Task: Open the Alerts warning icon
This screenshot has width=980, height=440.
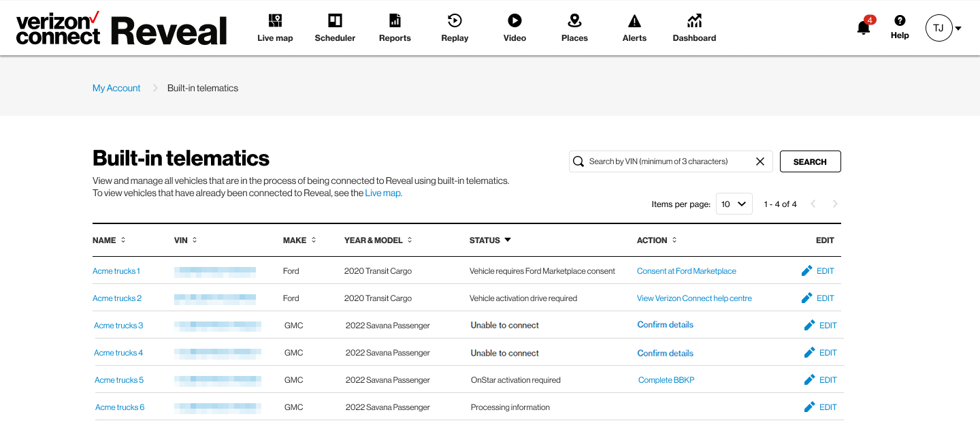Action: coord(634,20)
